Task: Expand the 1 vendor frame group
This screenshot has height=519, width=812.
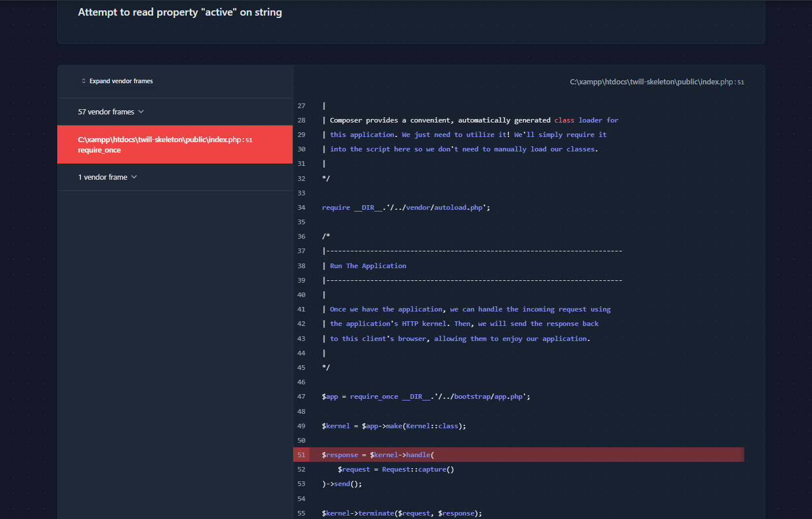Action: (x=175, y=177)
